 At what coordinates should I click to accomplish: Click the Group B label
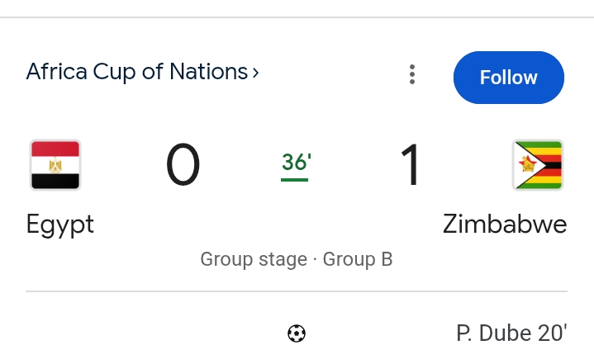[358, 259]
